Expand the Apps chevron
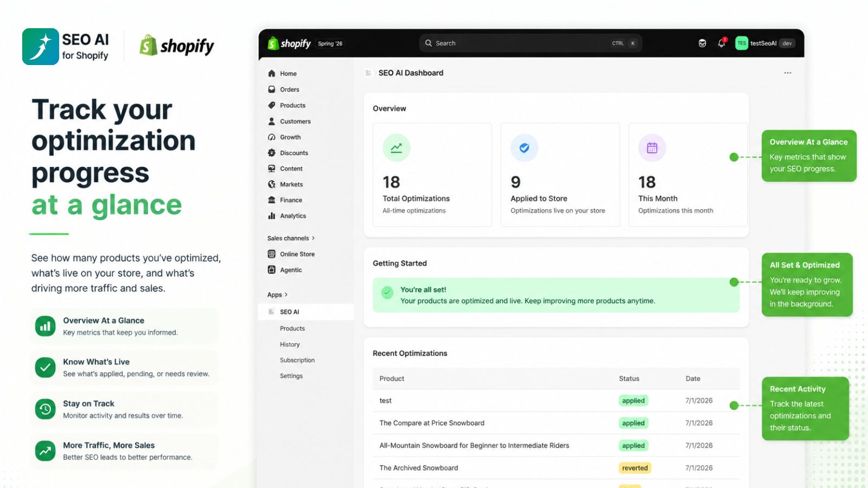 coord(286,294)
